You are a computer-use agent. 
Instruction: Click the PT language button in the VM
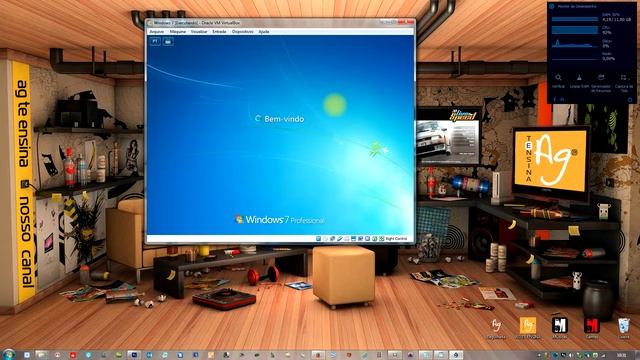(155, 41)
